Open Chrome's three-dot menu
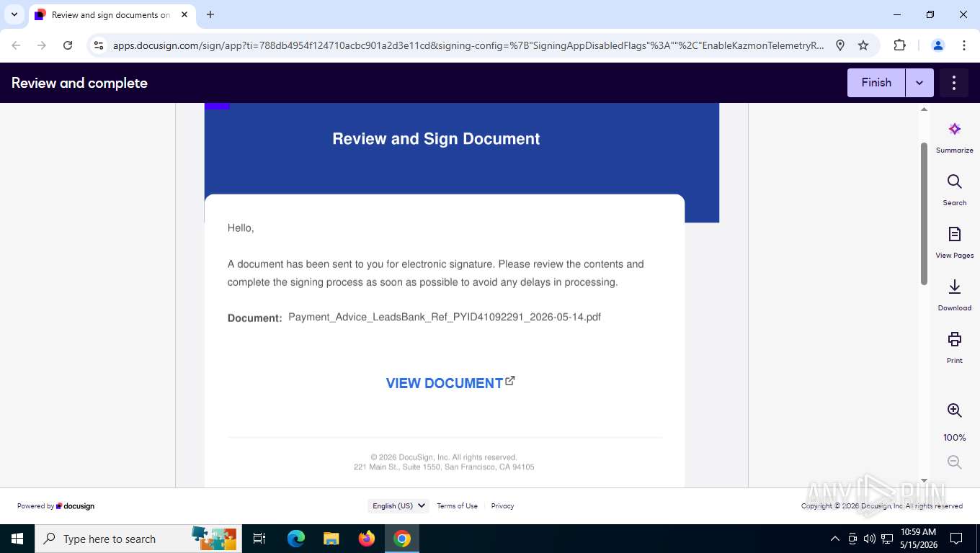 [x=964, y=45]
